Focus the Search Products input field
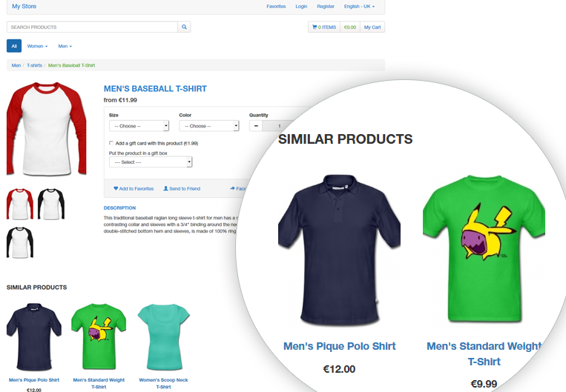Viewport: 566px width, 392px height. [92, 27]
